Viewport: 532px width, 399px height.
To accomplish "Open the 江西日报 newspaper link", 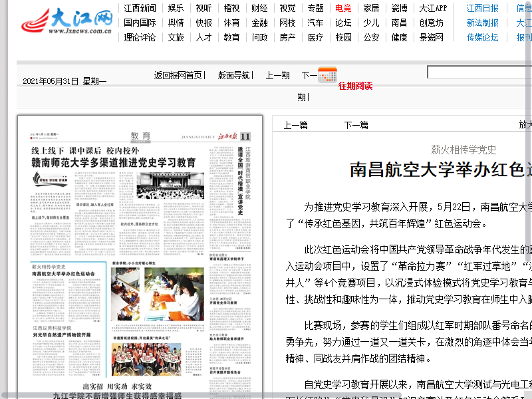I will (x=482, y=8).
